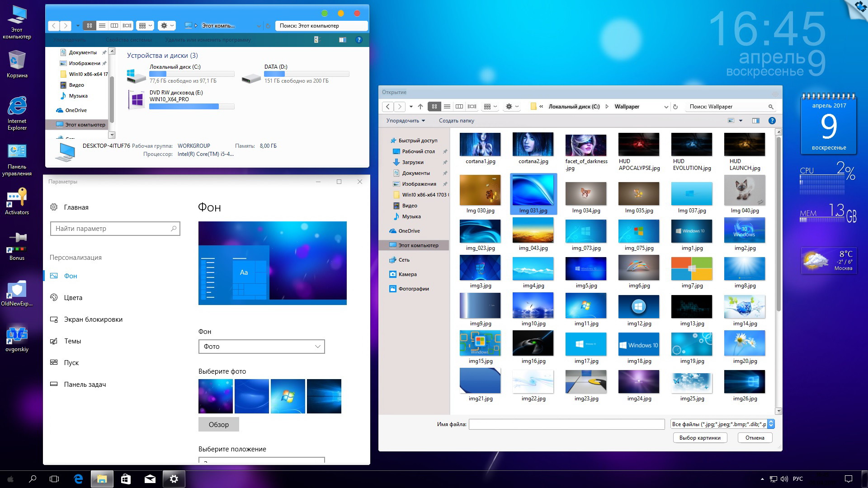Select OneDrive in Открытие sidebar
This screenshot has height=488, width=868.
409,231
